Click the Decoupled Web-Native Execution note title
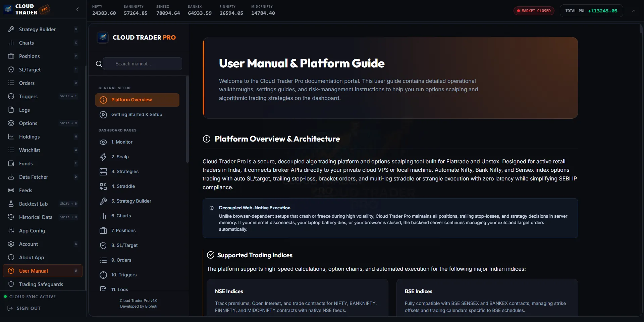644x322 pixels. click(x=255, y=208)
